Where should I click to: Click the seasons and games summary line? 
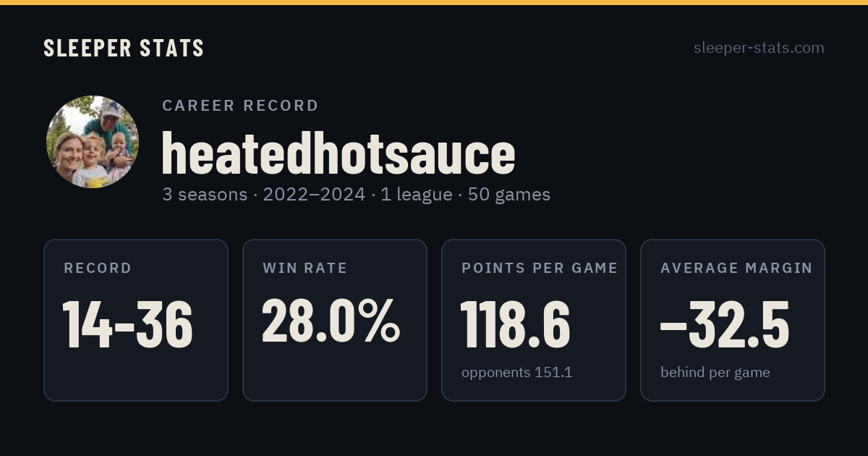pos(356,194)
